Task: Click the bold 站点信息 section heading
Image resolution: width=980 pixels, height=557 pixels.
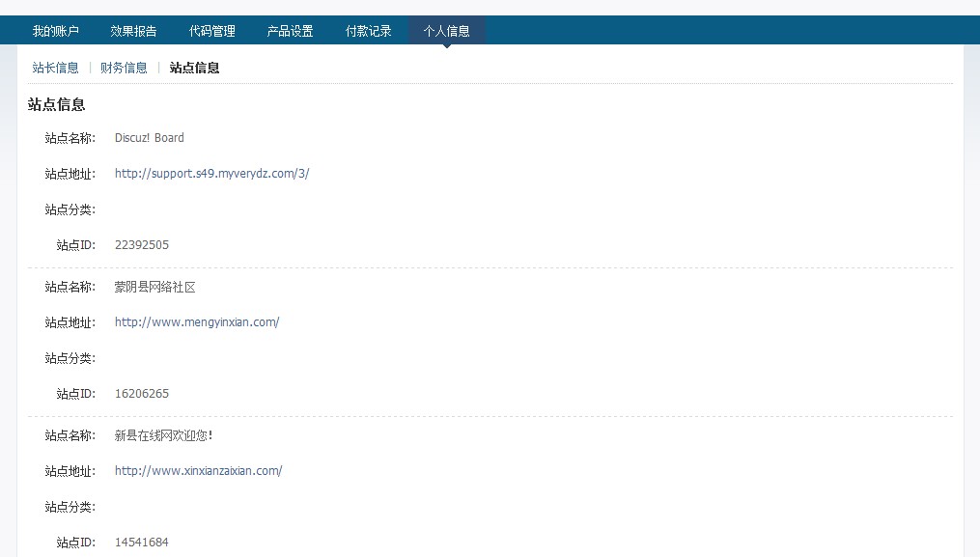Action: click(56, 104)
